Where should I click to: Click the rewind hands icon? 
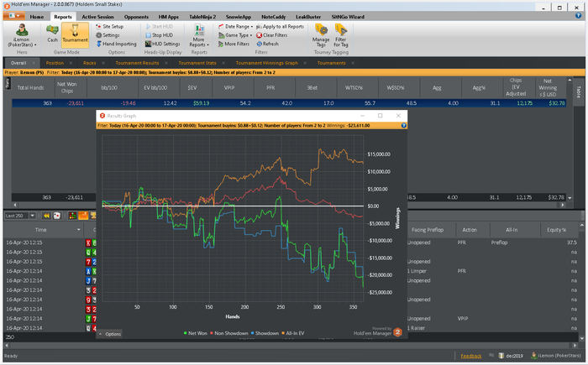tap(47, 216)
